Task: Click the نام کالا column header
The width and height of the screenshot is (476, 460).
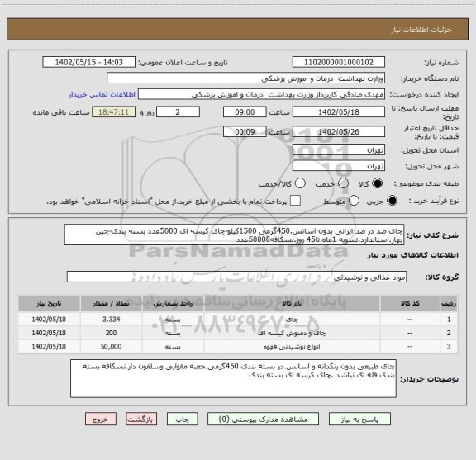Action: pos(292,303)
